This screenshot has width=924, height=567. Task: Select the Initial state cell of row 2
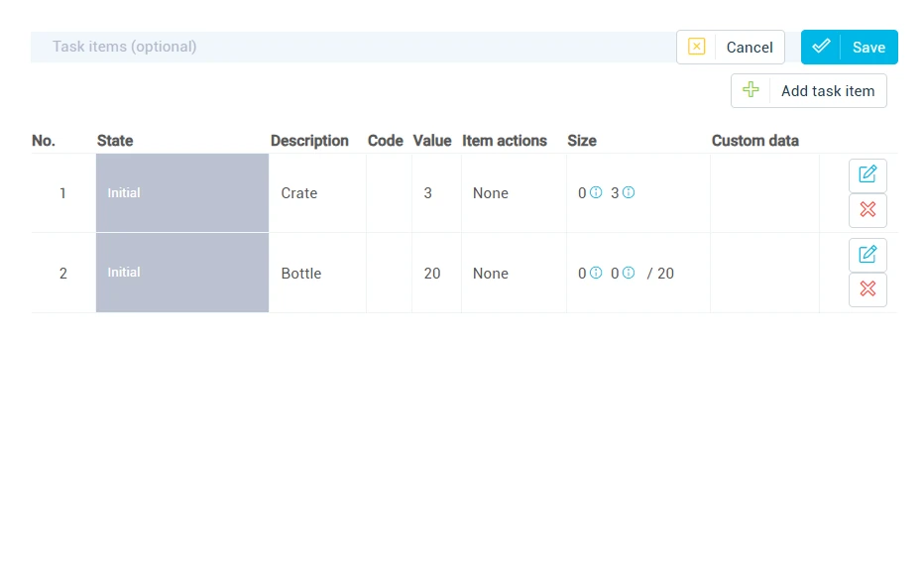coord(182,273)
